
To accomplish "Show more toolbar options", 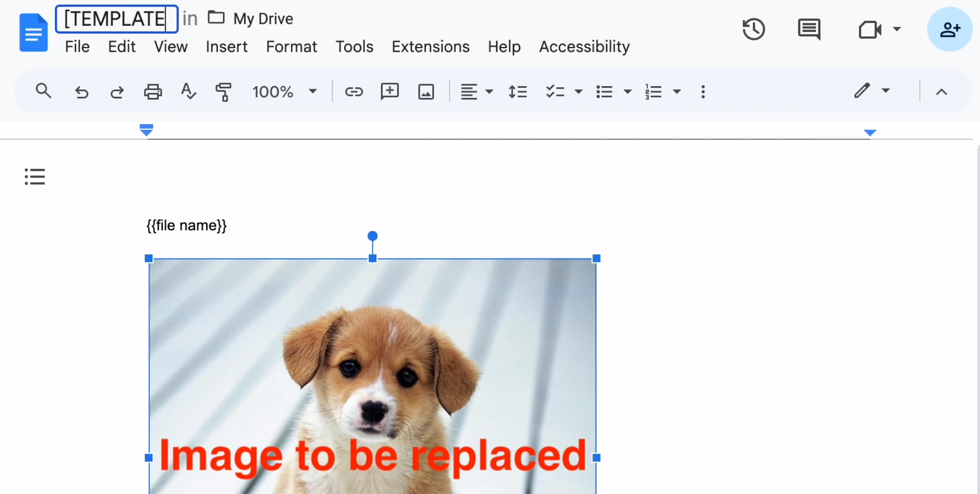I will point(703,92).
